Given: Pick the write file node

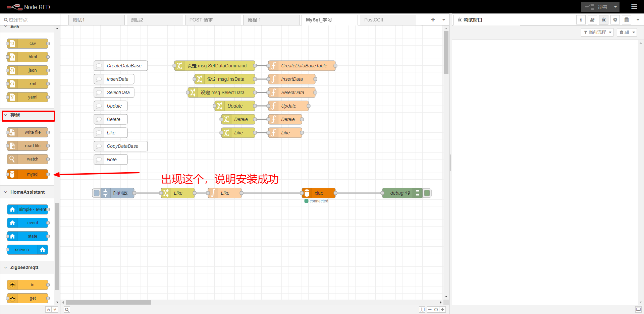Looking at the screenshot, I should (x=28, y=132).
